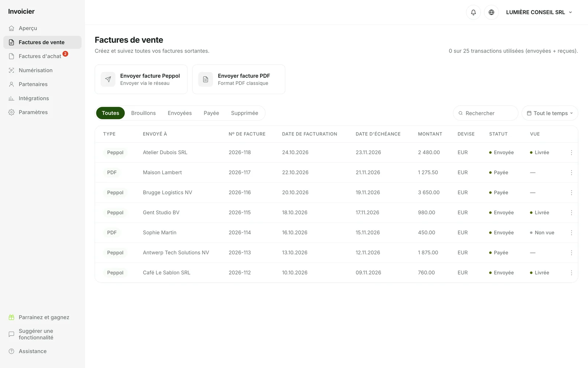Open row menu for Café Le Sablon SRL
The width and height of the screenshot is (588, 368).
pyautogui.click(x=571, y=273)
